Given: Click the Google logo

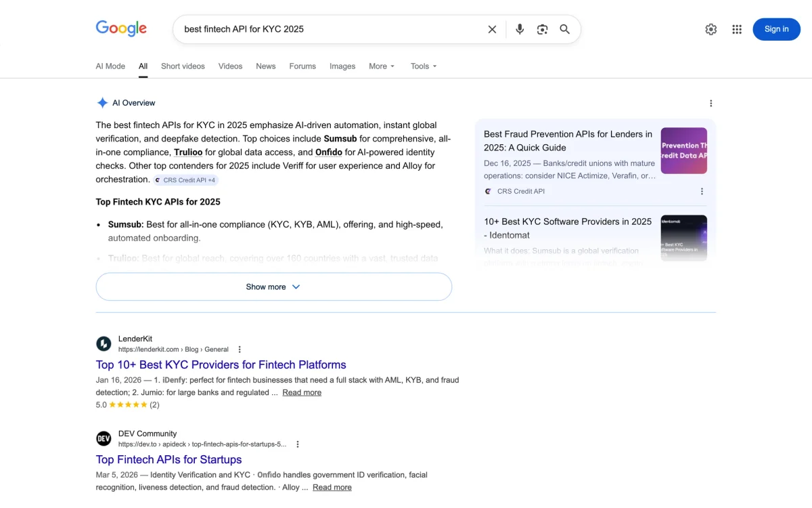Looking at the screenshot, I should tap(121, 28).
